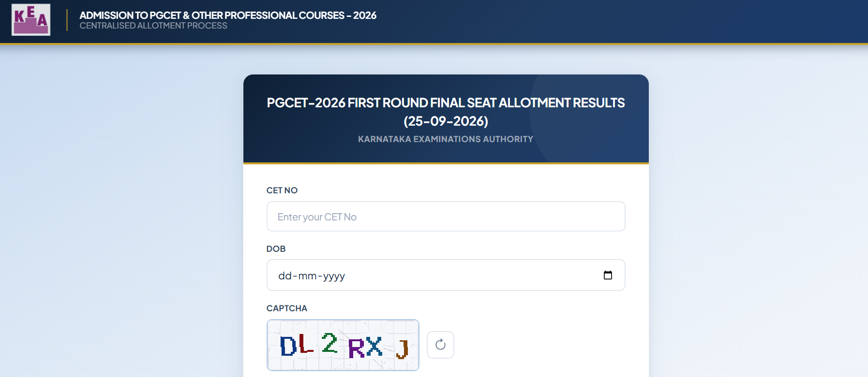Select the dd day segment of DOB
The width and height of the screenshot is (868, 377).
(x=284, y=275)
